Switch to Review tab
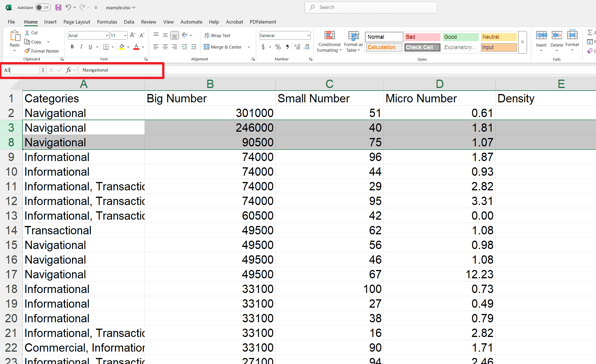596x364 pixels. point(149,22)
